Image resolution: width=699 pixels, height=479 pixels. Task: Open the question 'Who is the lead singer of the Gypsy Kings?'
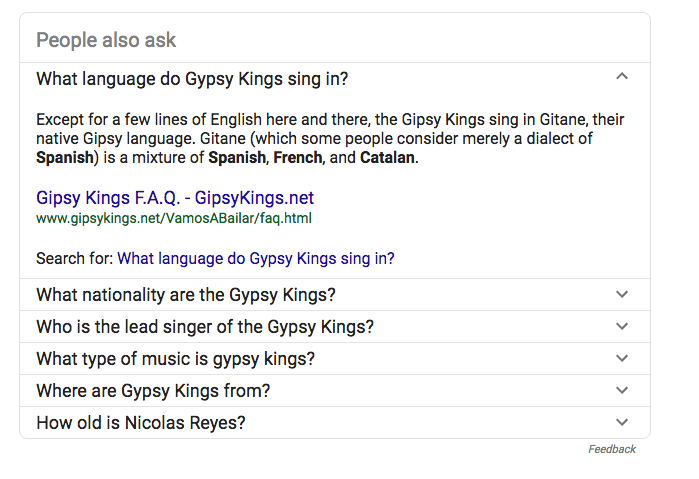pyautogui.click(x=205, y=327)
